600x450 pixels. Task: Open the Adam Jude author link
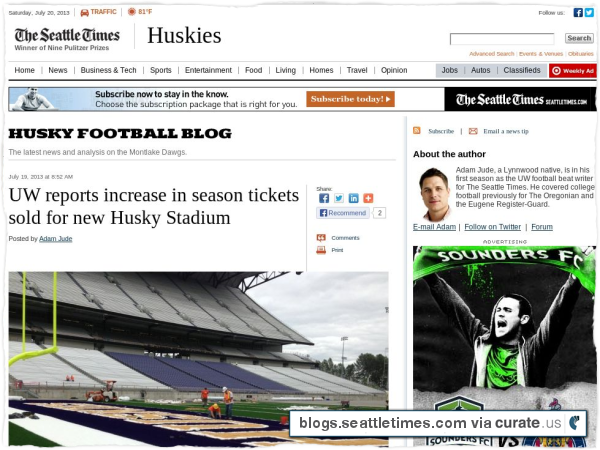point(55,239)
